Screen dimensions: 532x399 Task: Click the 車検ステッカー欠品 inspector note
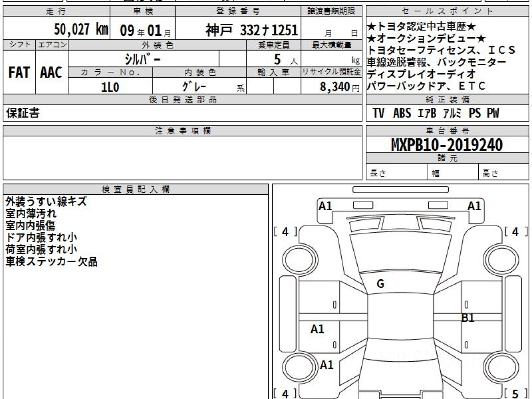(51, 262)
